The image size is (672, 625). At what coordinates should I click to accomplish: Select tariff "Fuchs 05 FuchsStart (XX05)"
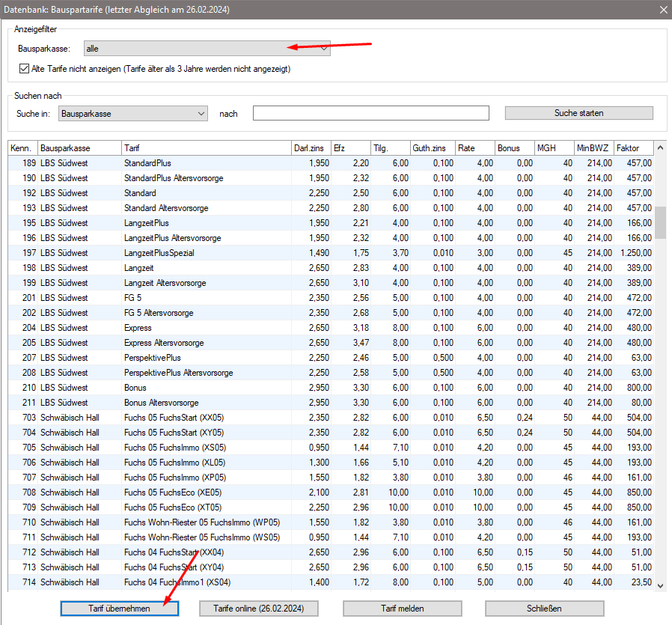(x=174, y=418)
